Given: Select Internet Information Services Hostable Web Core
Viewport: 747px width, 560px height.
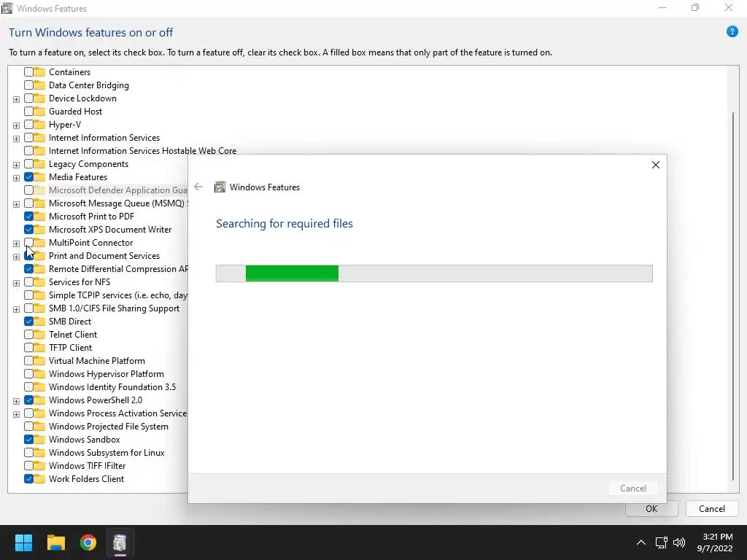Looking at the screenshot, I should 142,151.
